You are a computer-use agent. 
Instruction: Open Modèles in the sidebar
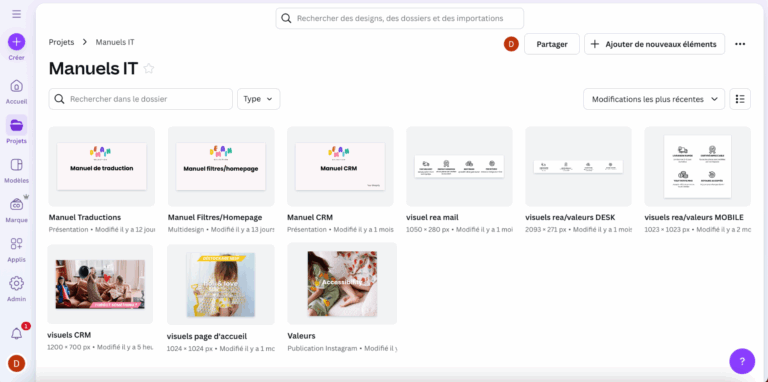(16, 170)
